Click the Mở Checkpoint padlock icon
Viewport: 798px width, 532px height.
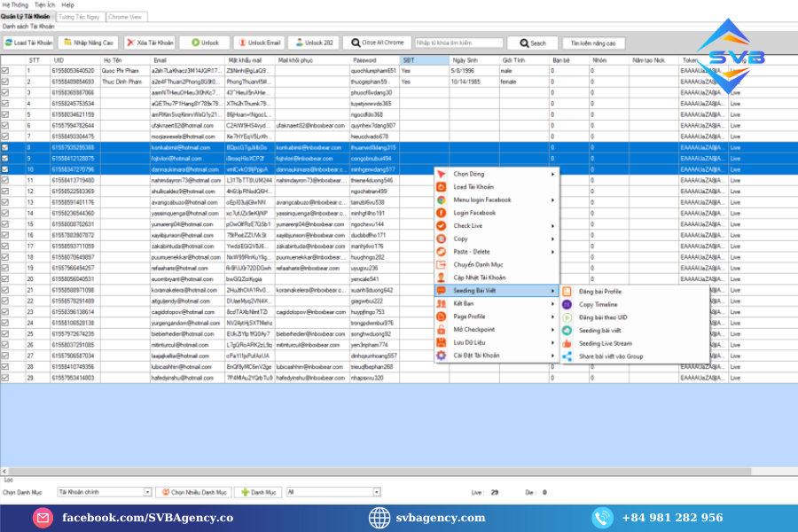pyautogui.click(x=441, y=329)
